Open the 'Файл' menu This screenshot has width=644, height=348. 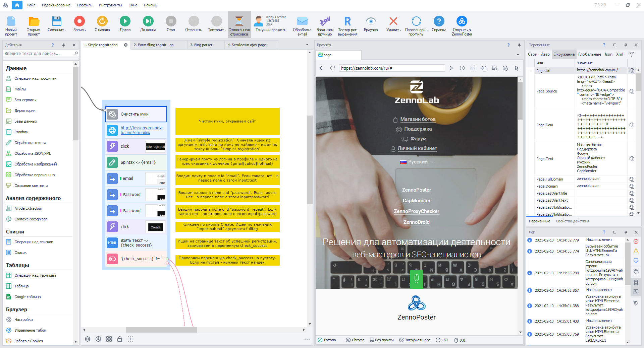[x=31, y=5]
